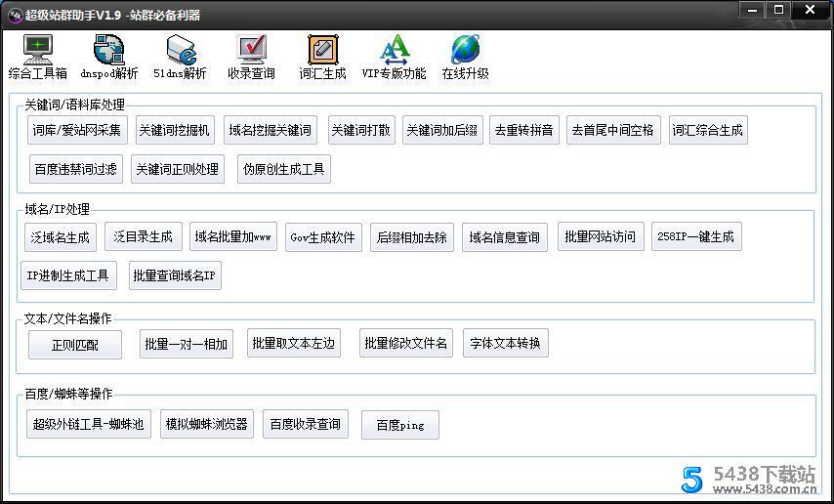Click 百度ping button
The height and width of the screenshot is (504, 834).
pyautogui.click(x=400, y=425)
